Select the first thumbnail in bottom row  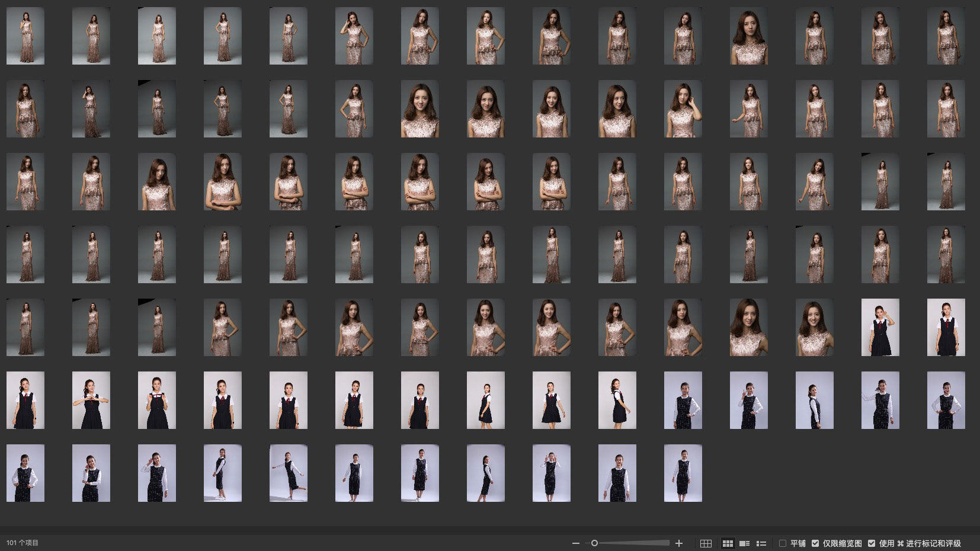click(x=25, y=473)
